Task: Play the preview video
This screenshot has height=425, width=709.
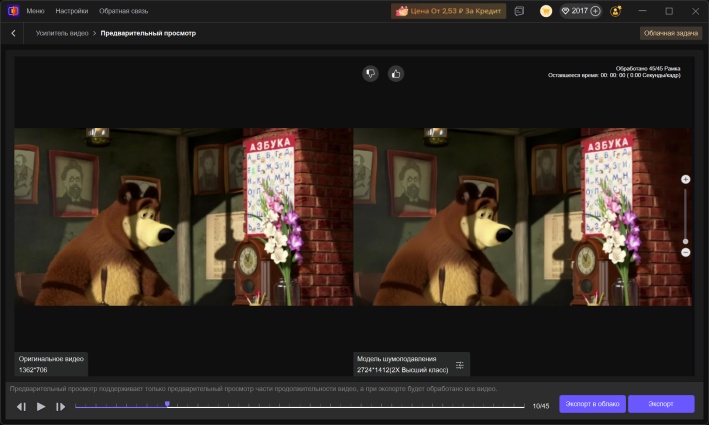Action: coord(41,406)
